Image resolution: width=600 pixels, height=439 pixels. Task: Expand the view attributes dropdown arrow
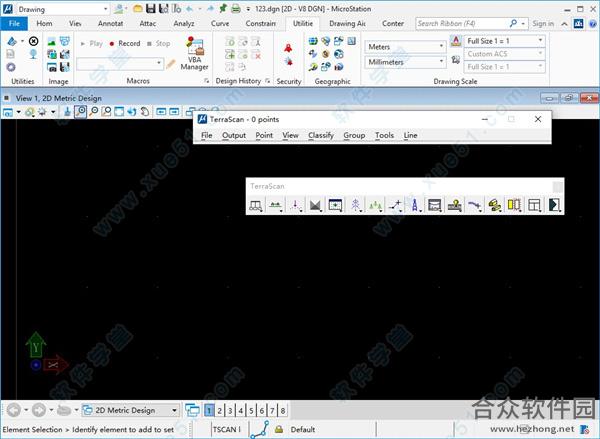(18, 112)
